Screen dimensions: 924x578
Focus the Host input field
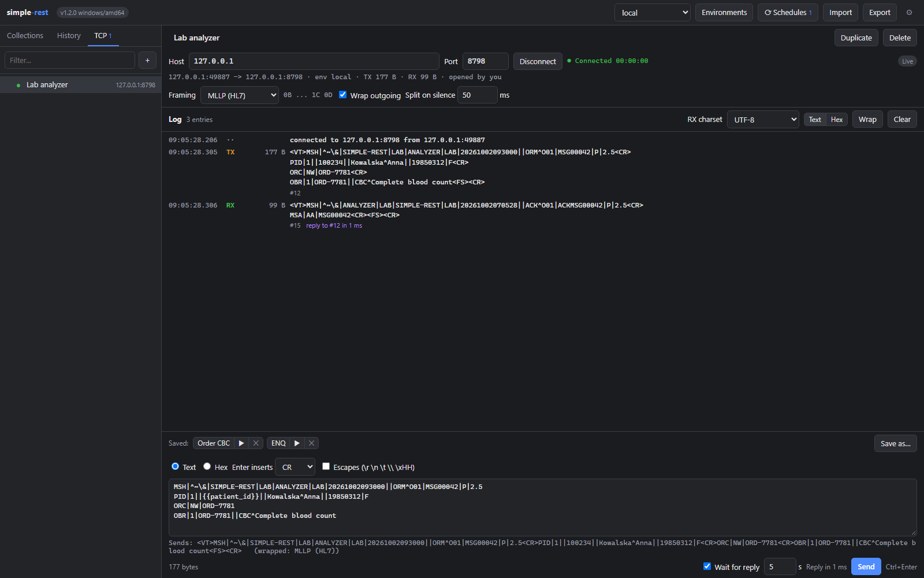point(314,61)
